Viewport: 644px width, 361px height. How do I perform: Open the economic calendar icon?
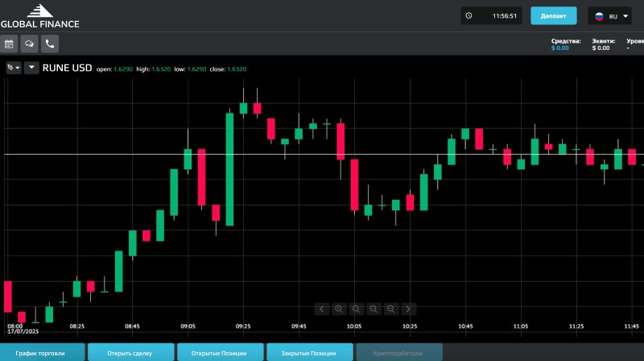tap(9, 44)
